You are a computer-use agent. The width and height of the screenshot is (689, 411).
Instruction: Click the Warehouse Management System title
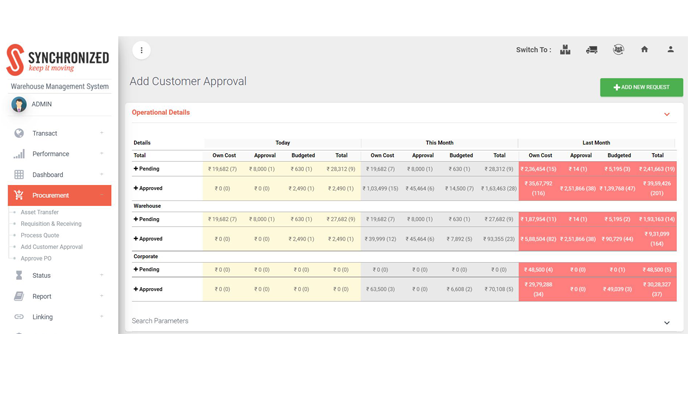pyautogui.click(x=60, y=87)
